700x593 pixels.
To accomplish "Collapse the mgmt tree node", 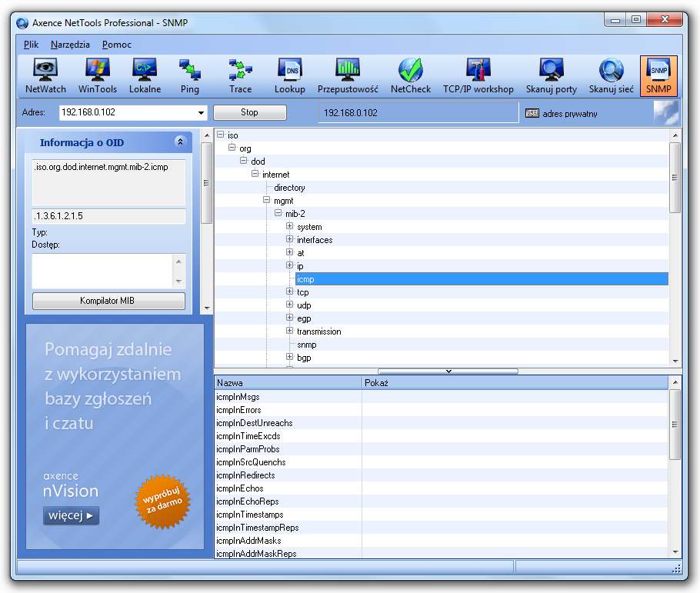I will click(267, 200).
